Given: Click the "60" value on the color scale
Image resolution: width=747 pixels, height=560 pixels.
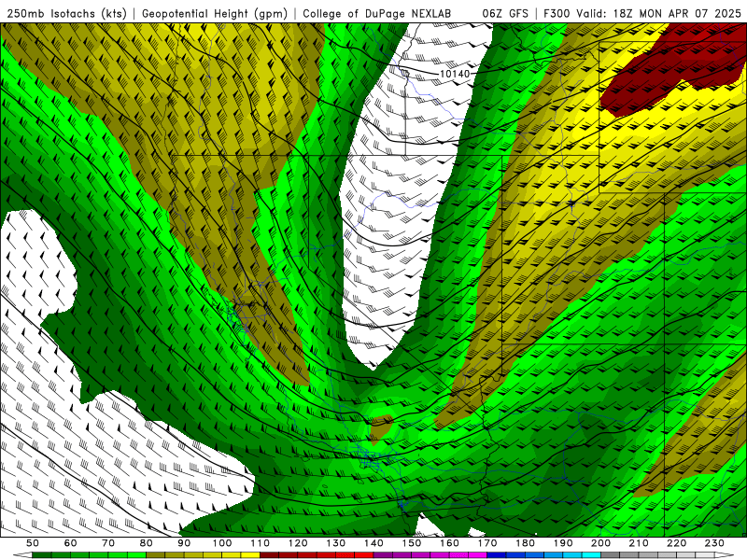Looking at the screenshot, I should coord(70,543).
